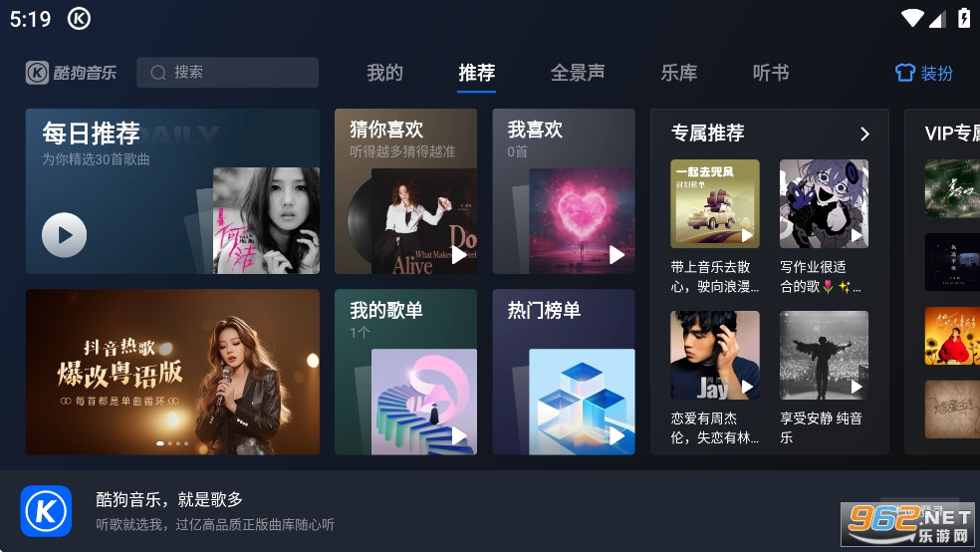980x552 pixels.
Task: Select the first banner carousel dot
Action: click(x=160, y=443)
